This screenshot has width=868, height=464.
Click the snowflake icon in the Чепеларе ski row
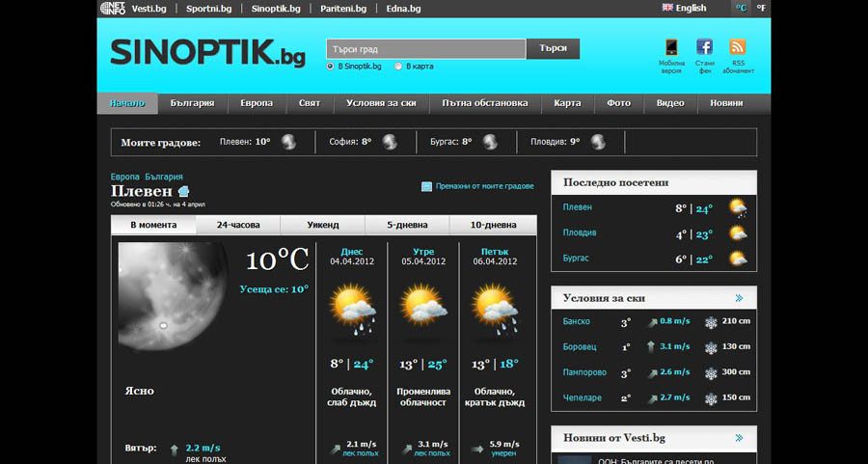click(x=711, y=398)
